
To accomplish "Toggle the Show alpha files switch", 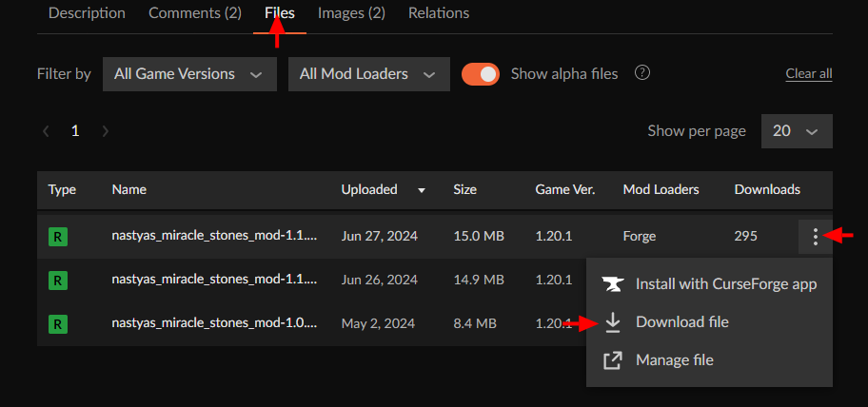I will pos(481,74).
